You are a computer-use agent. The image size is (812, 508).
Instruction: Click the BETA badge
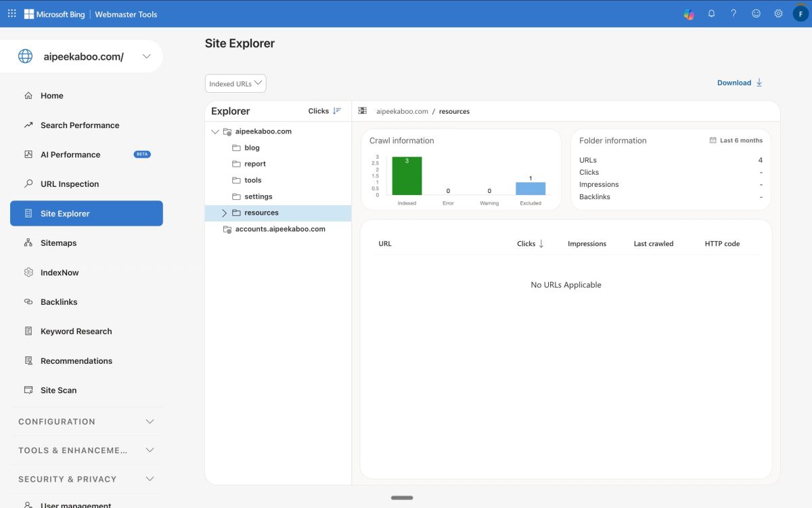click(142, 154)
